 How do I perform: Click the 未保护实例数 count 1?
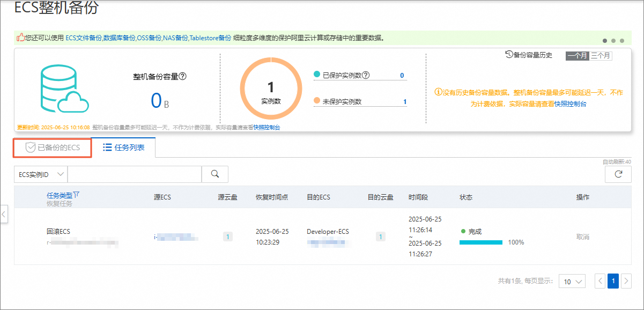click(405, 102)
